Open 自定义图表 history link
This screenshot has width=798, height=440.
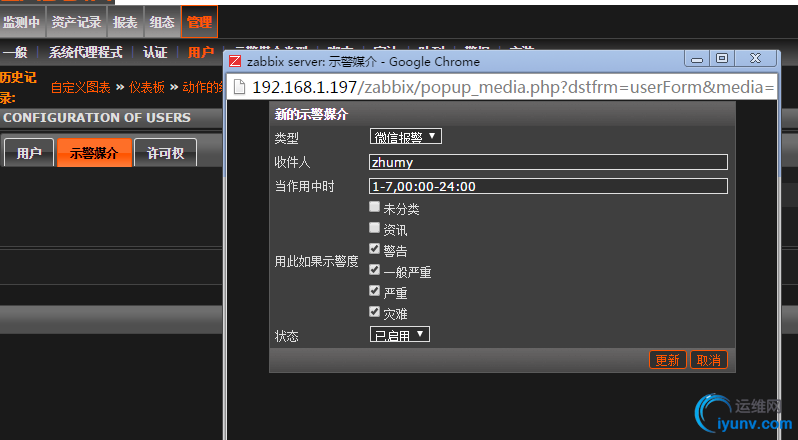(x=80, y=87)
